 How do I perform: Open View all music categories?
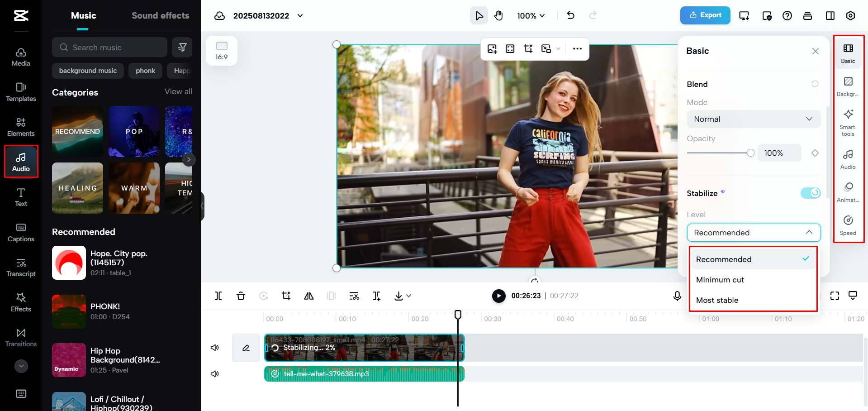pyautogui.click(x=178, y=91)
